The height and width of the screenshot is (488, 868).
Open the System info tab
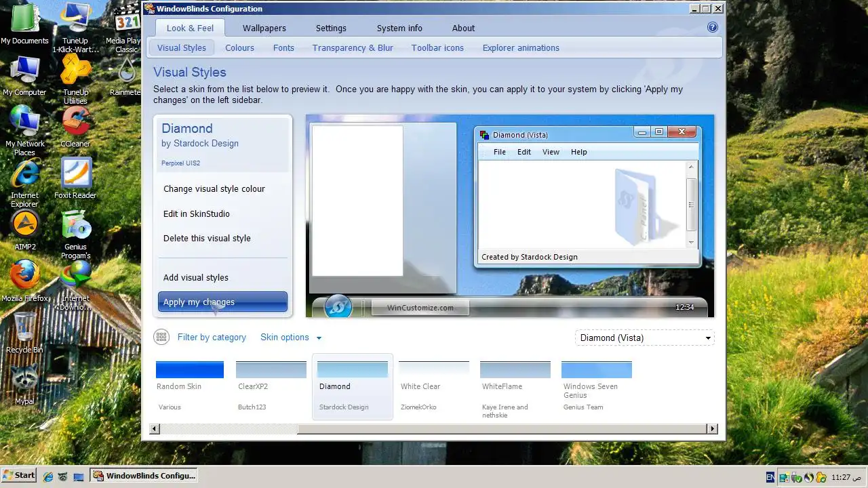click(399, 28)
